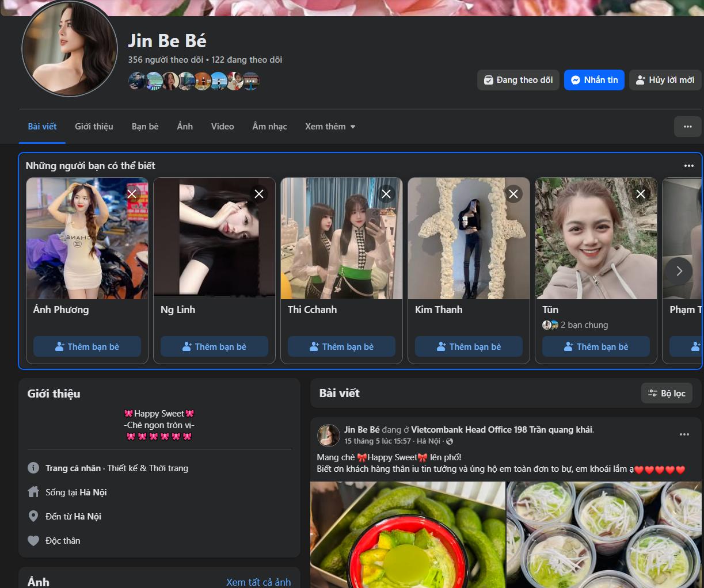
Task: Click the Nhắn tin message button
Action: pyautogui.click(x=594, y=80)
